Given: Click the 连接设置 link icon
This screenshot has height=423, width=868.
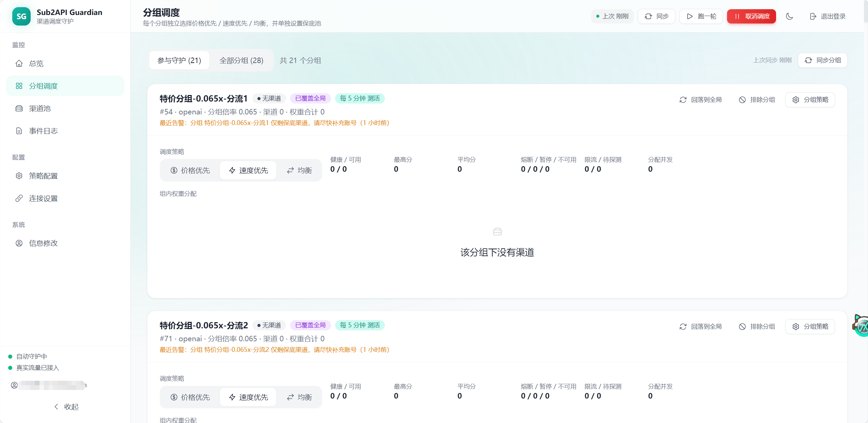Looking at the screenshot, I should (19, 198).
